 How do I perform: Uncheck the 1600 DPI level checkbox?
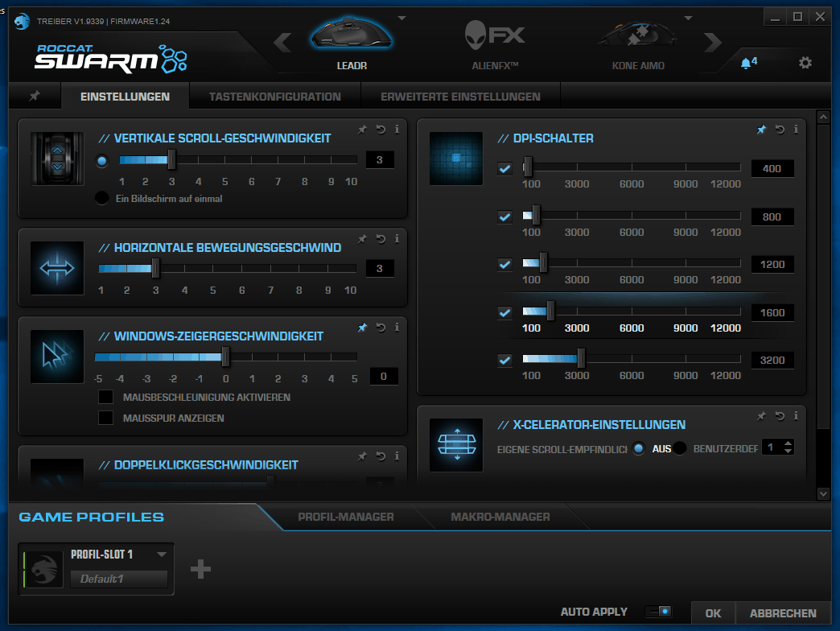tap(504, 312)
